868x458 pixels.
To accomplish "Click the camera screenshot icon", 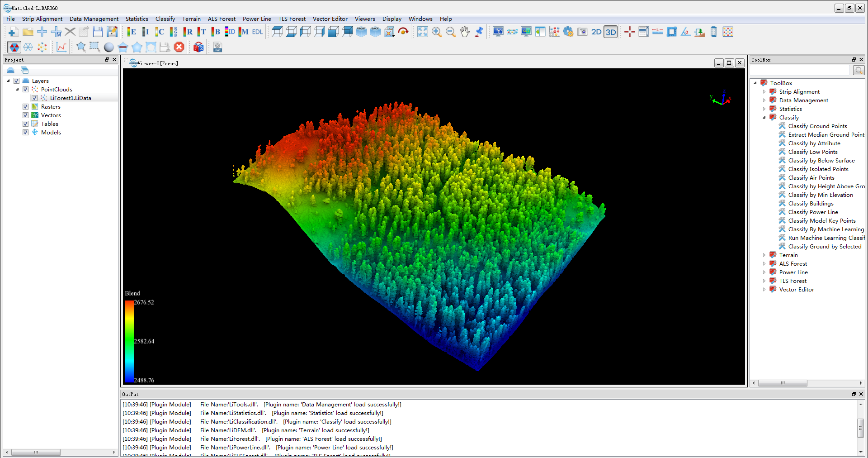I will (582, 32).
